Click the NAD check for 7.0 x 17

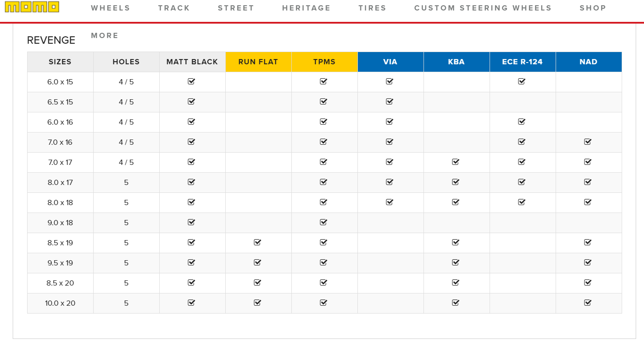(x=588, y=162)
